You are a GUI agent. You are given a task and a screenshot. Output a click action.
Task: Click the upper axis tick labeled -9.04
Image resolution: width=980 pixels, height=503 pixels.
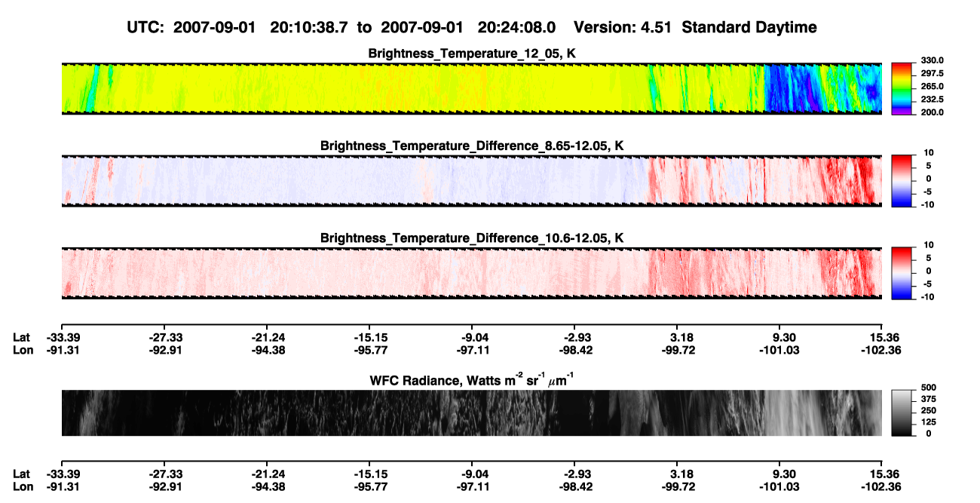pyautogui.click(x=474, y=337)
